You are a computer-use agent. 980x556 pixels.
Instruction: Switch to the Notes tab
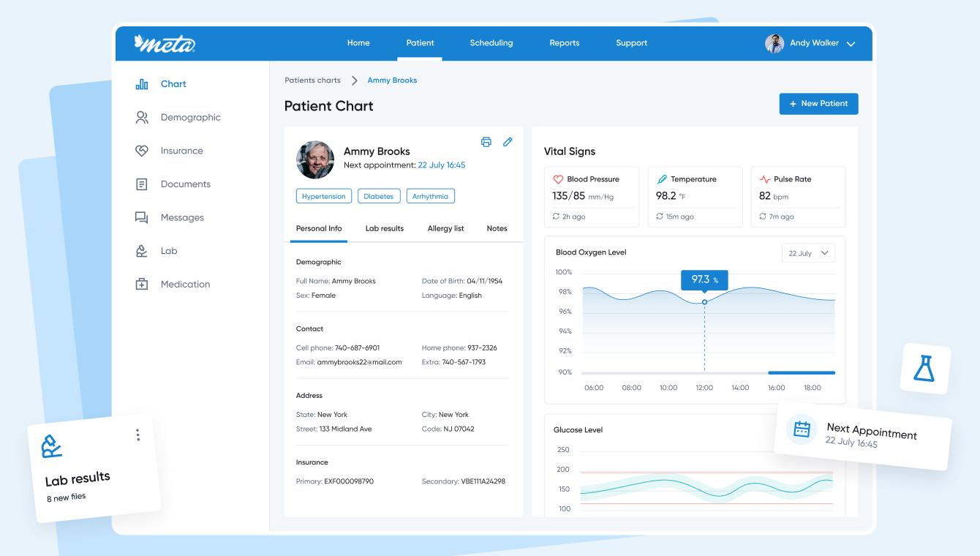(497, 228)
